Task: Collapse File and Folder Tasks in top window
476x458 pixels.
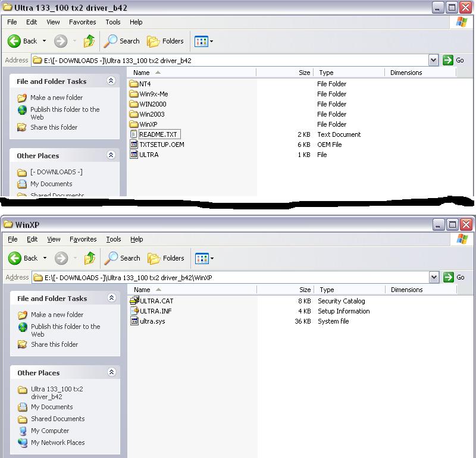Action: (x=111, y=81)
